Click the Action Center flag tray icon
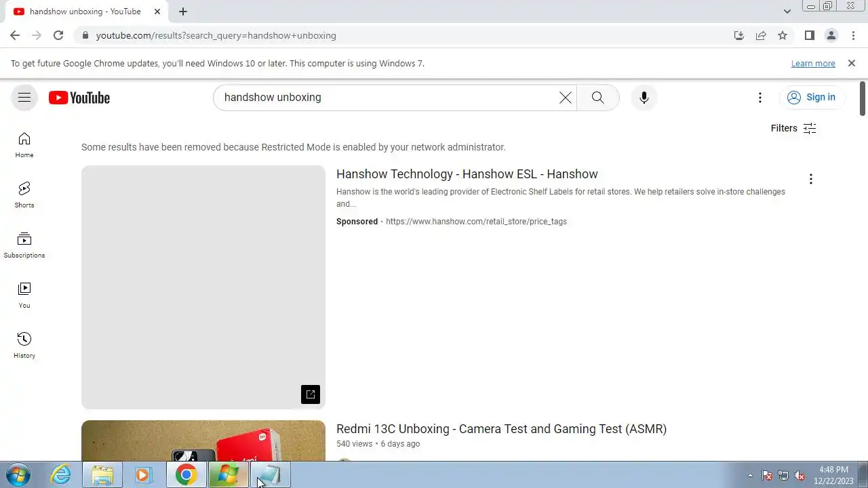Viewport: 868px width, 488px height. pyautogui.click(x=767, y=475)
